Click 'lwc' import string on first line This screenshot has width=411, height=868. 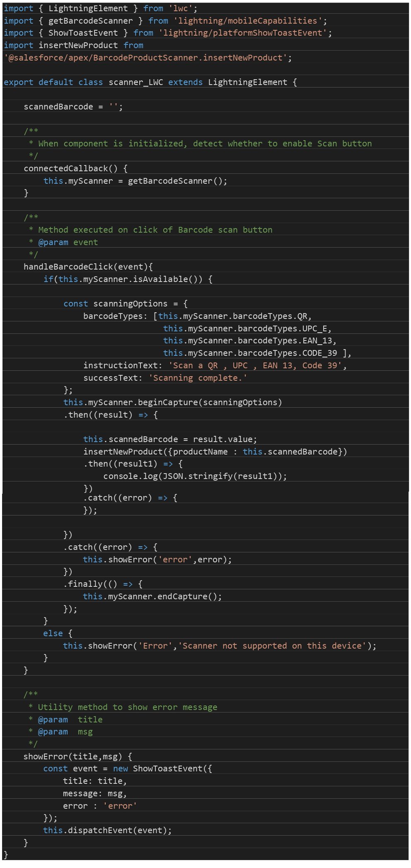click(x=180, y=8)
